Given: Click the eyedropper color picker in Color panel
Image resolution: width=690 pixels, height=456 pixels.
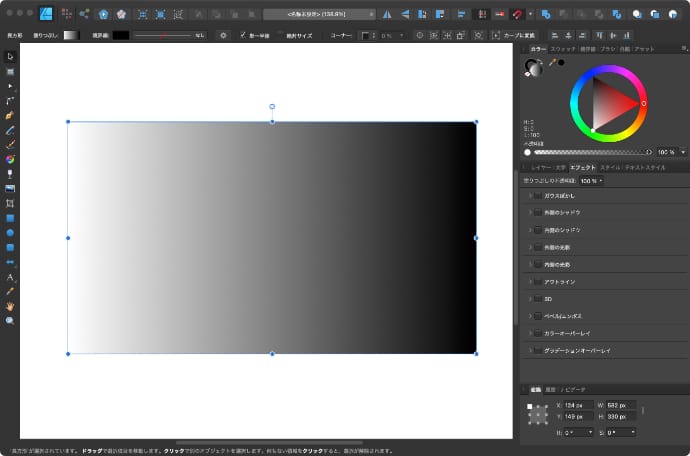Looking at the screenshot, I should coord(551,63).
